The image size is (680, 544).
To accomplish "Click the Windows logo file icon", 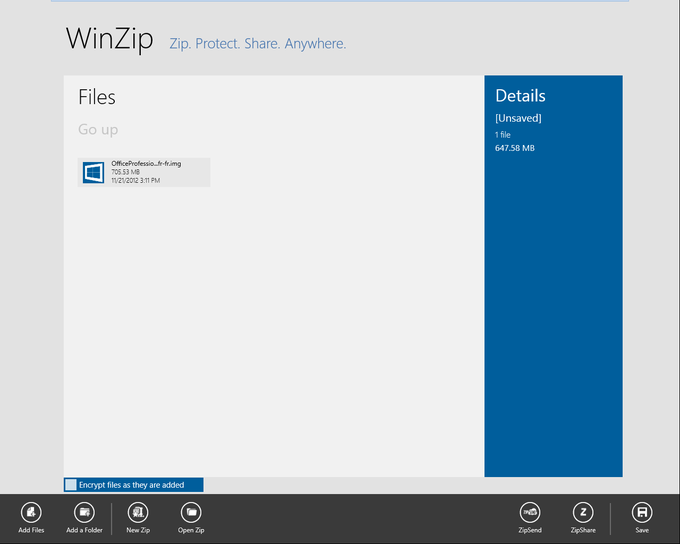I will pos(94,173).
